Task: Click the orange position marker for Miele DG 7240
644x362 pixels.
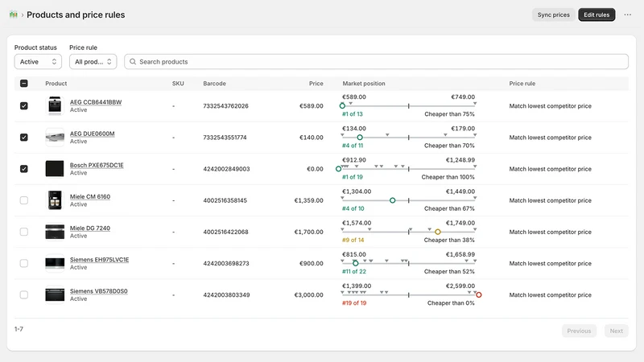Action: point(438,232)
